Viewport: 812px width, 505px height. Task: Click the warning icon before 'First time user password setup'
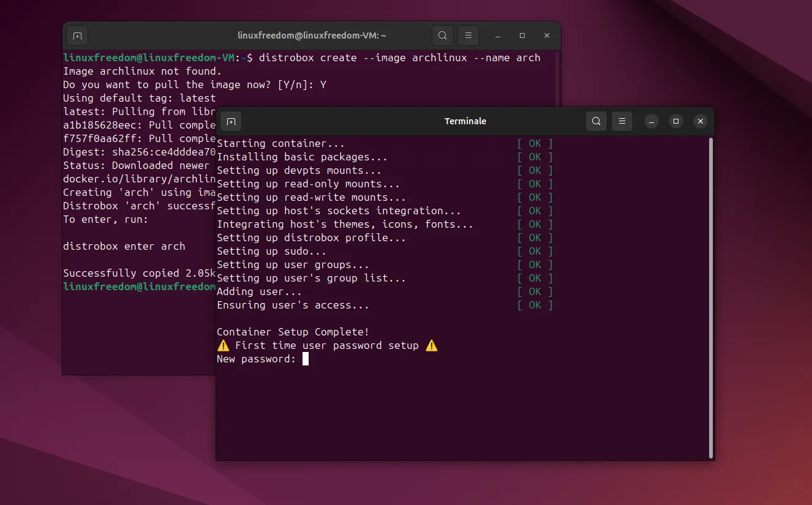pos(223,345)
